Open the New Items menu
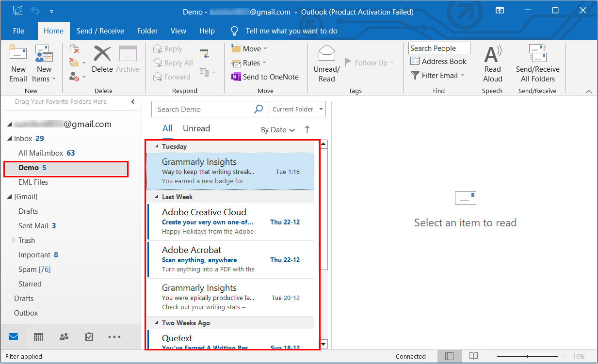Viewport: 598px width, 364px height. (x=44, y=63)
